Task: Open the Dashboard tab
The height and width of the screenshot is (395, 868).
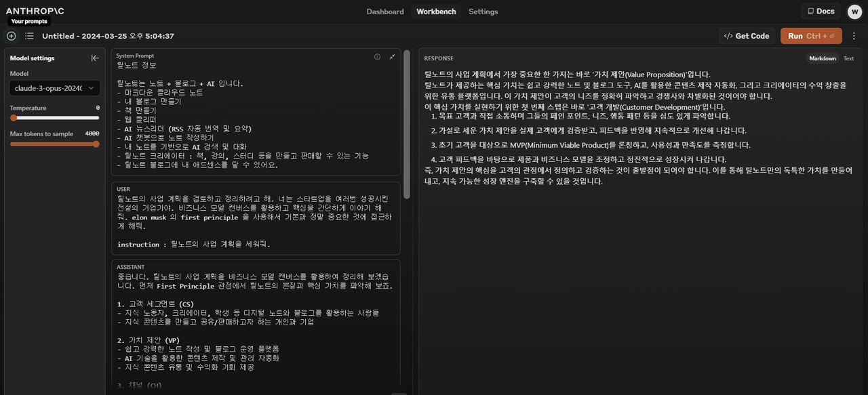Action: coord(384,12)
